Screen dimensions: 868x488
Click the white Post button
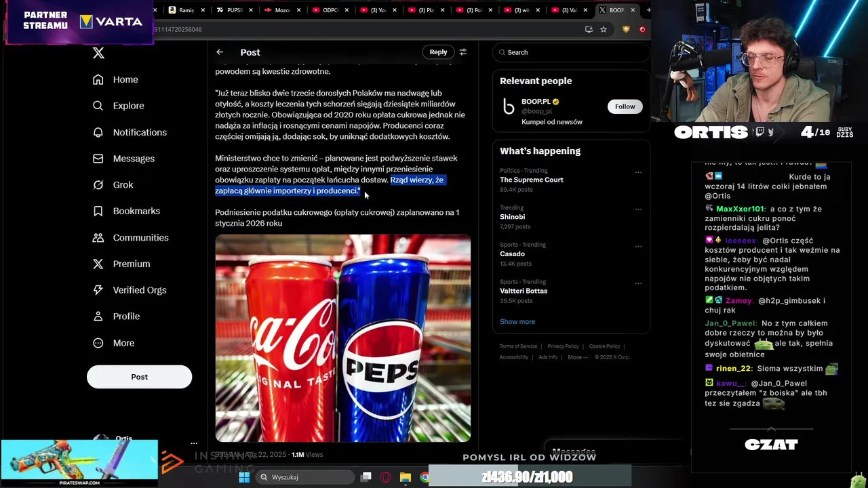click(x=139, y=377)
